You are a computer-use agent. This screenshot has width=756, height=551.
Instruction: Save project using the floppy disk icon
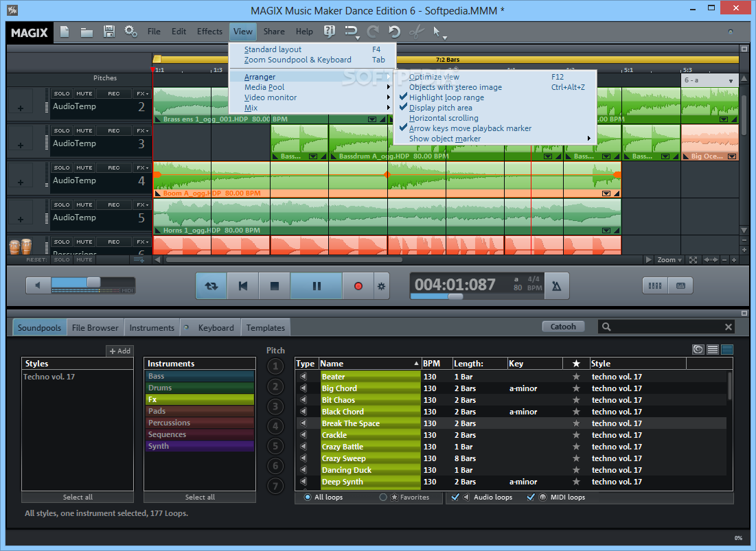click(109, 32)
